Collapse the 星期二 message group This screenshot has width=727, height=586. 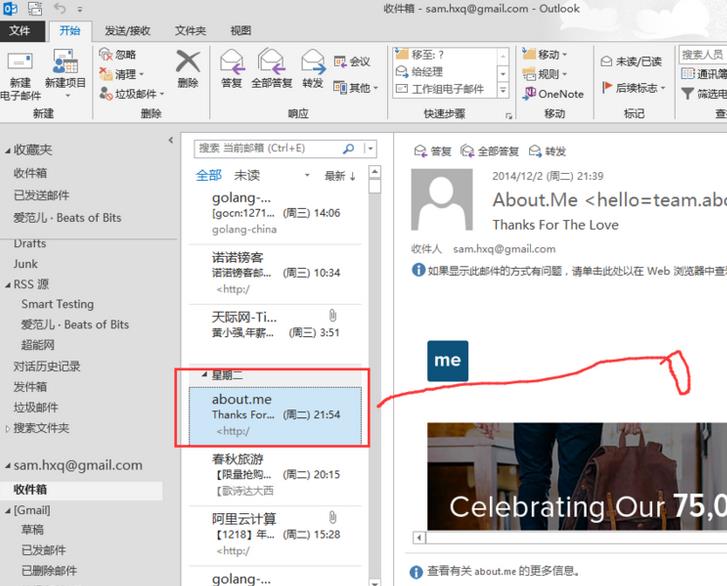point(204,375)
